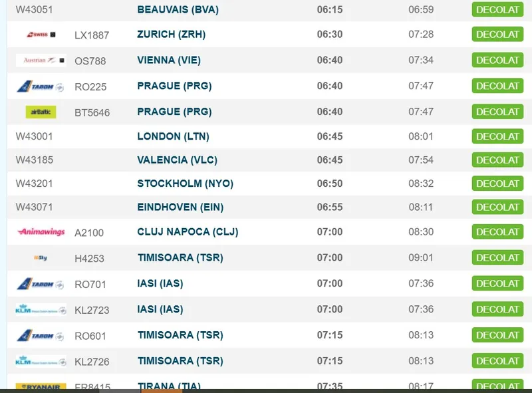532x393 pixels.
Task: Open the BEAUVAIS (BVA) destination link
Action: click(x=178, y=10)
